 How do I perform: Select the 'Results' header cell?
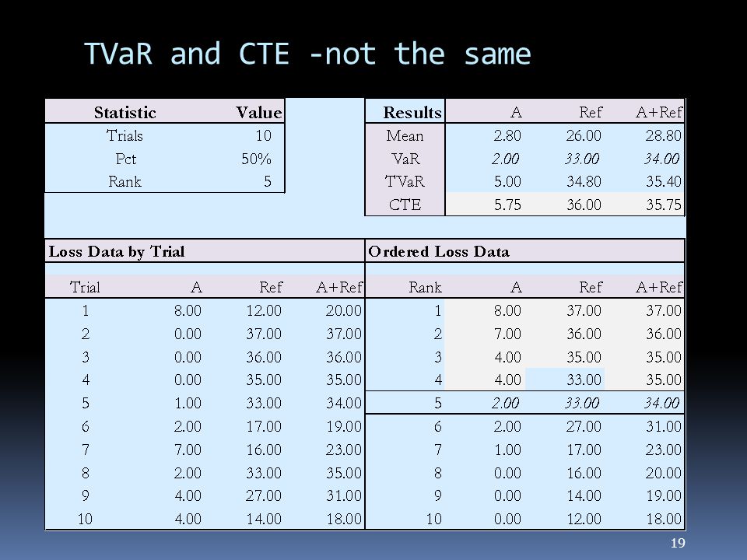click(412, 112)
